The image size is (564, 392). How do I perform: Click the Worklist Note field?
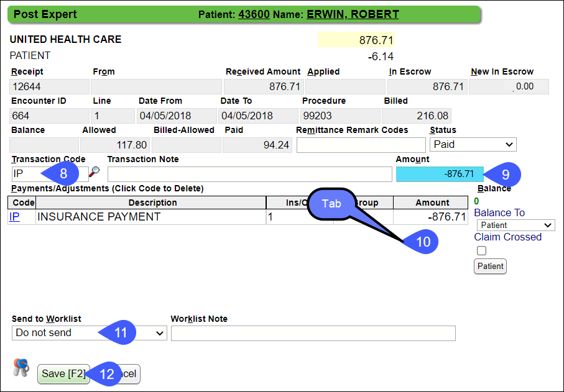click(313, 332)
